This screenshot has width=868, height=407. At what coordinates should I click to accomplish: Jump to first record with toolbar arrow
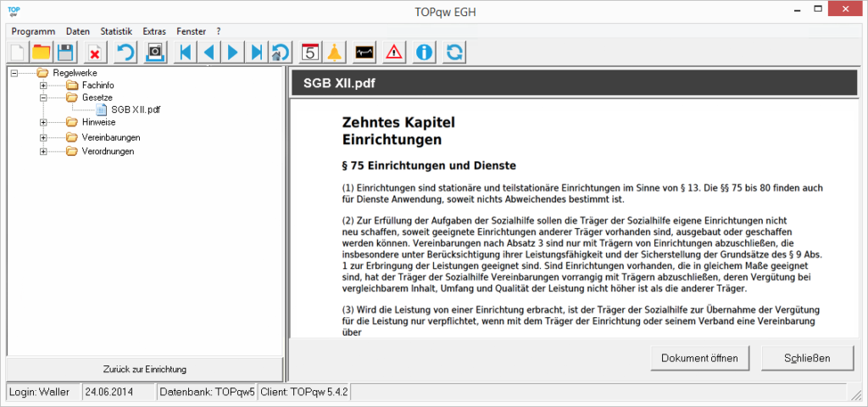185,53
